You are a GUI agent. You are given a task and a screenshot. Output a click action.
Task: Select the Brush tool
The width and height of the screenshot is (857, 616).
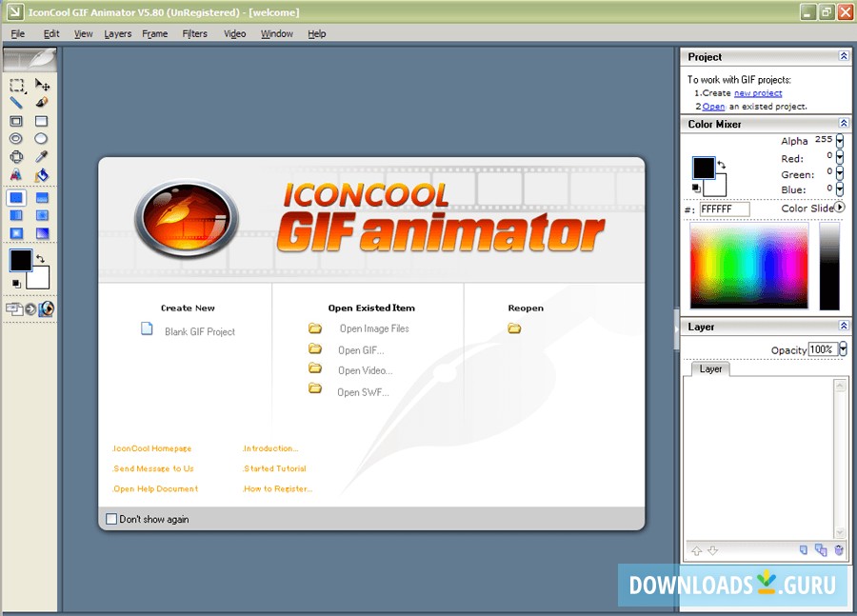point(42,103)
